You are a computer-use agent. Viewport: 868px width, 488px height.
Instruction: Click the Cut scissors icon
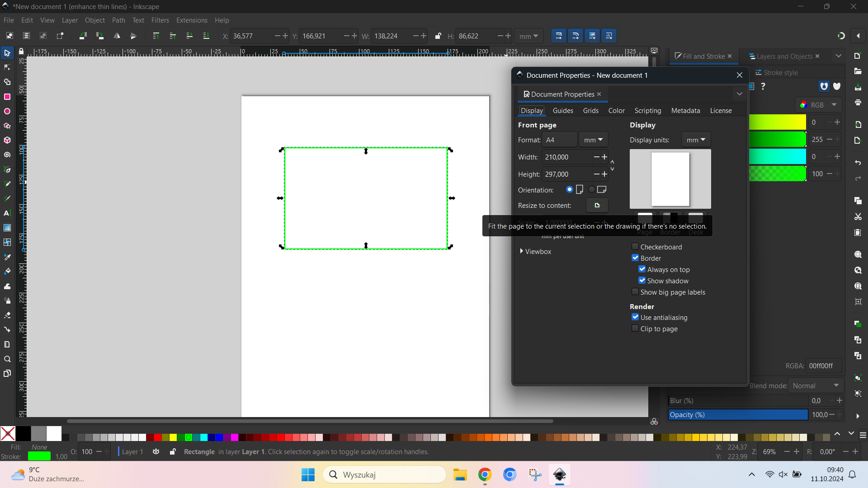858,217
